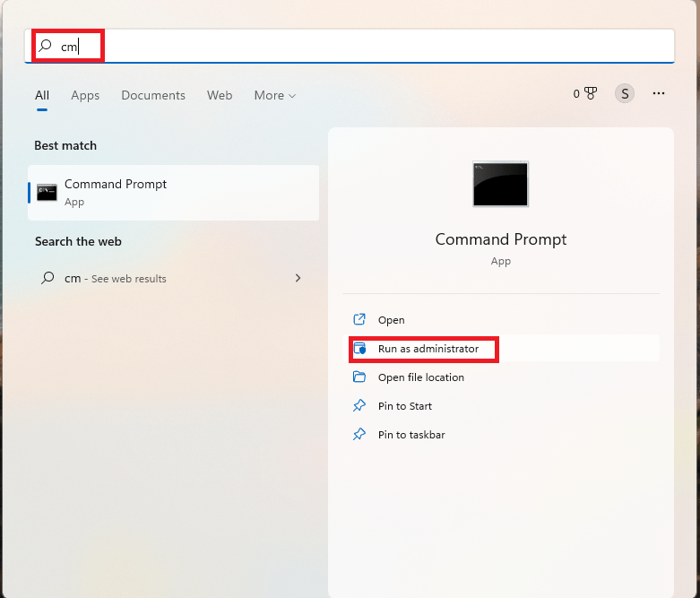This screenshot has width=700, height=598.
Task: Expand the More dropdown
Action: 275,95
